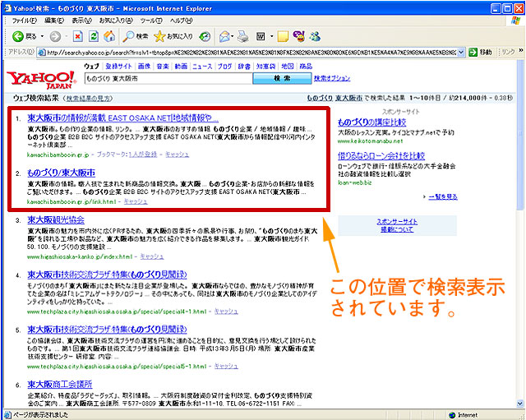Screen dimensions: 526x420
Task: Open result 2 ものづくり/東大阪市 link
Action: coord(61,173)
